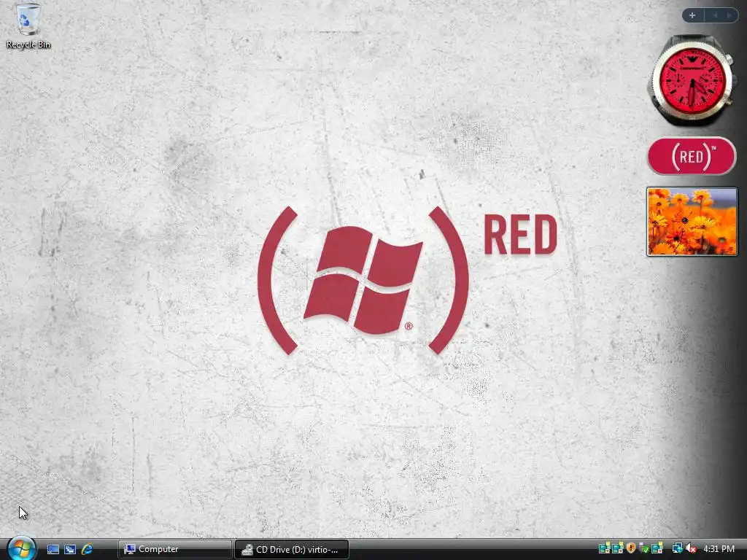Click the muted volume tray icon
This screenshot has width=747, height=560.
(691, 548)
